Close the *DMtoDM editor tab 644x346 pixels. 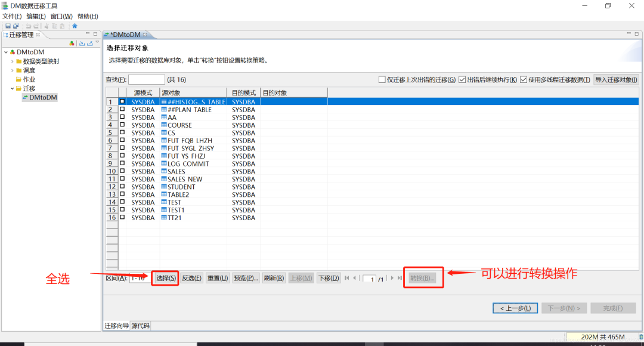[x=145, y=35]
